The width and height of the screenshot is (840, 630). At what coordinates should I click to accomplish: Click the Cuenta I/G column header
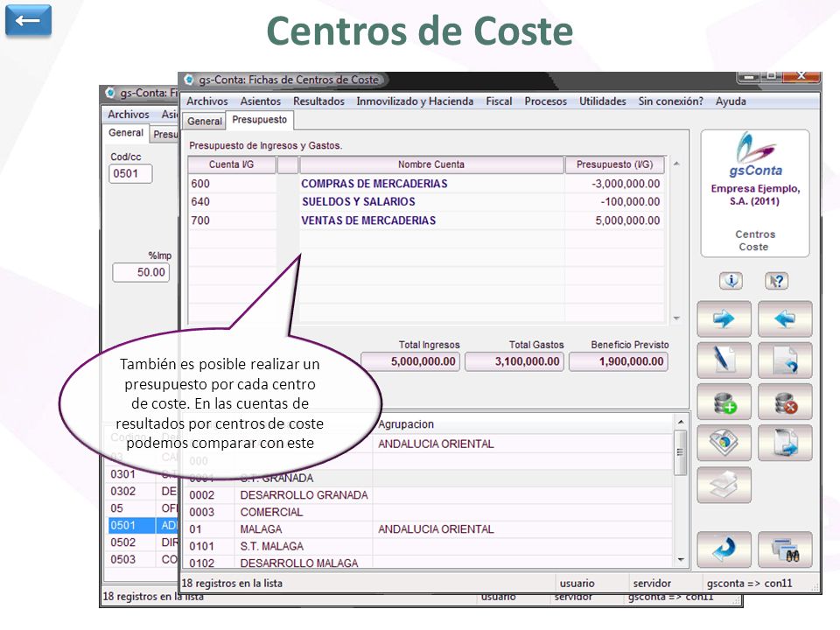pyautogui.click(x=231, y=164)
